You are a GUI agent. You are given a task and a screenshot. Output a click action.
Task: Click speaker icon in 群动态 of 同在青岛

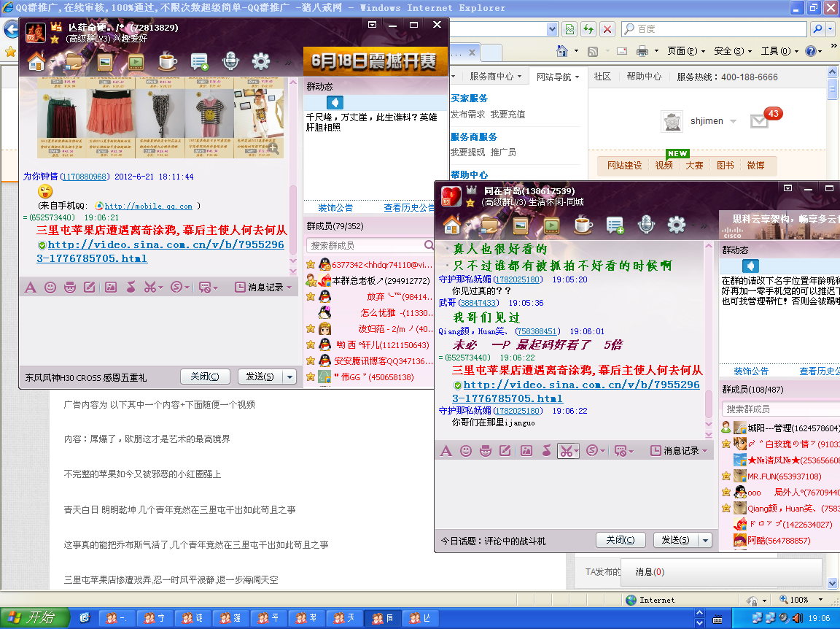tap(750, 266)
